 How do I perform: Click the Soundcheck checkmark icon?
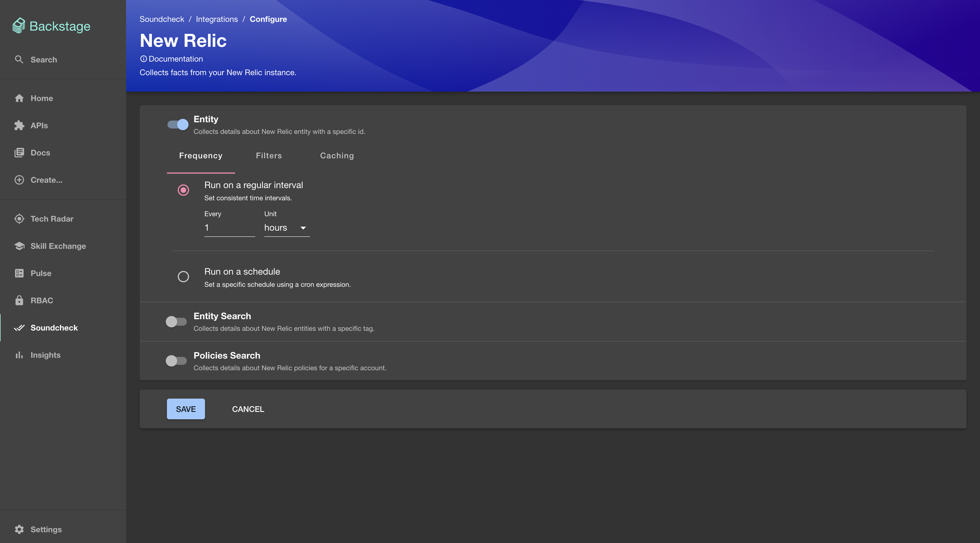[x=19, y=328]
